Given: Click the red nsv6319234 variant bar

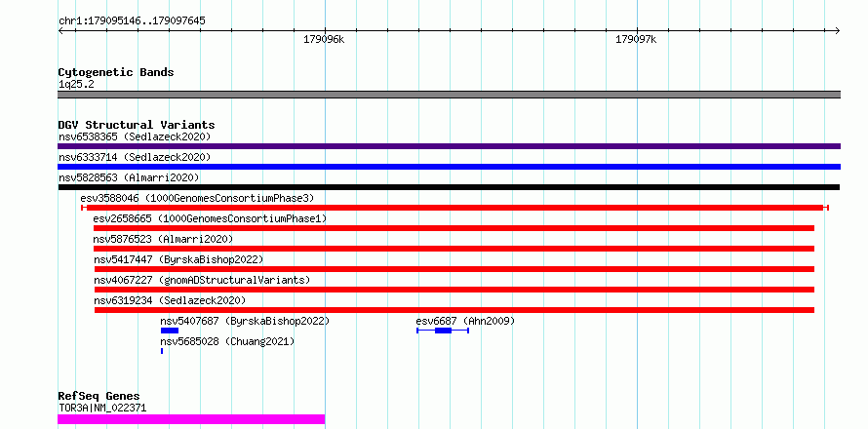Looking at the screenshot, I should tap(454, 310).
